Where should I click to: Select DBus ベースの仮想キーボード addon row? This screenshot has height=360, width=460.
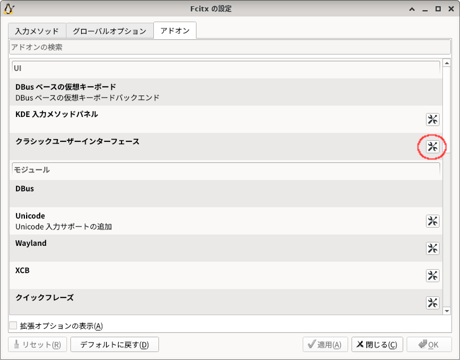pos(226,92)
